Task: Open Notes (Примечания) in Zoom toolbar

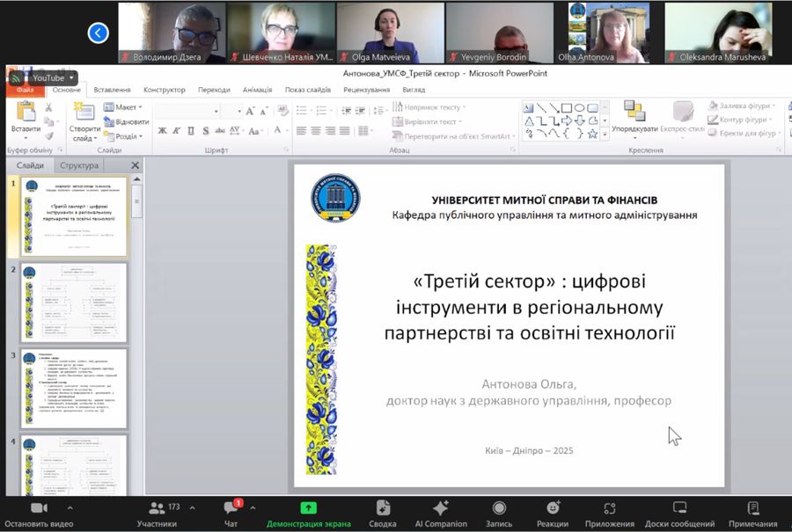Action: (x=752, y=514)
